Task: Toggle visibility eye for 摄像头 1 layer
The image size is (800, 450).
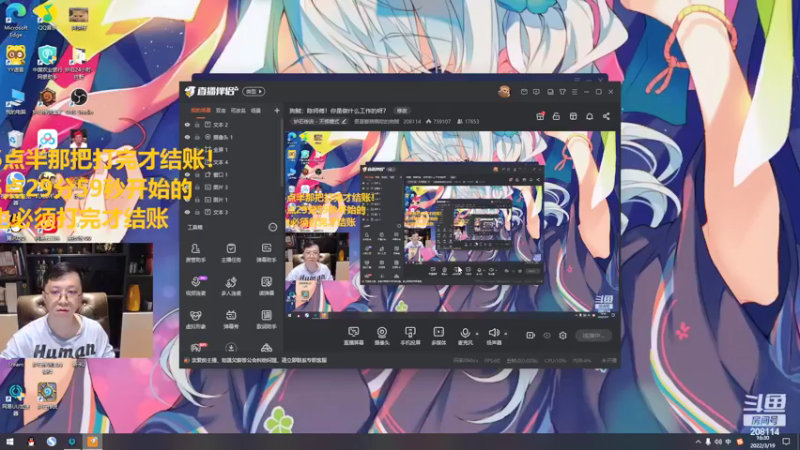Action: 187,137
